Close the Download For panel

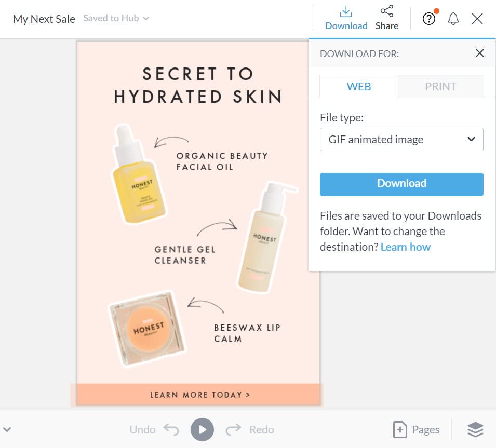pyautogui.click(x=480, y=53)
